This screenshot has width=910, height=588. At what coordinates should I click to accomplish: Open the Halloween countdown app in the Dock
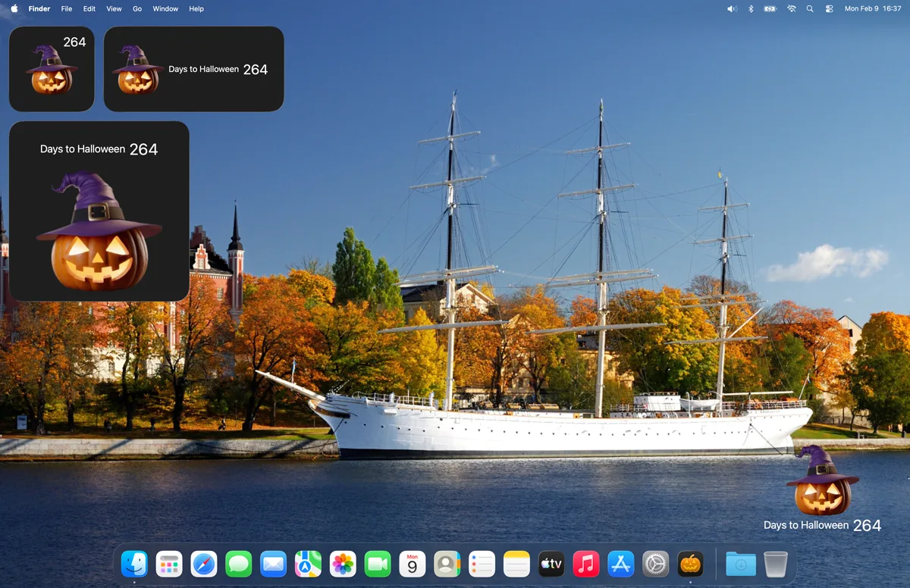coord(690,564)
